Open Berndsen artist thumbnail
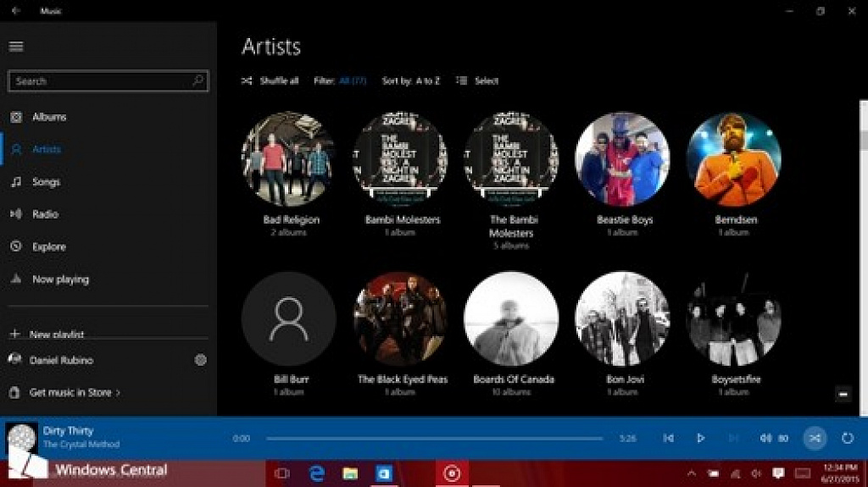The width and height of the screenshot is (868, 487). click(x=733, y=159)
